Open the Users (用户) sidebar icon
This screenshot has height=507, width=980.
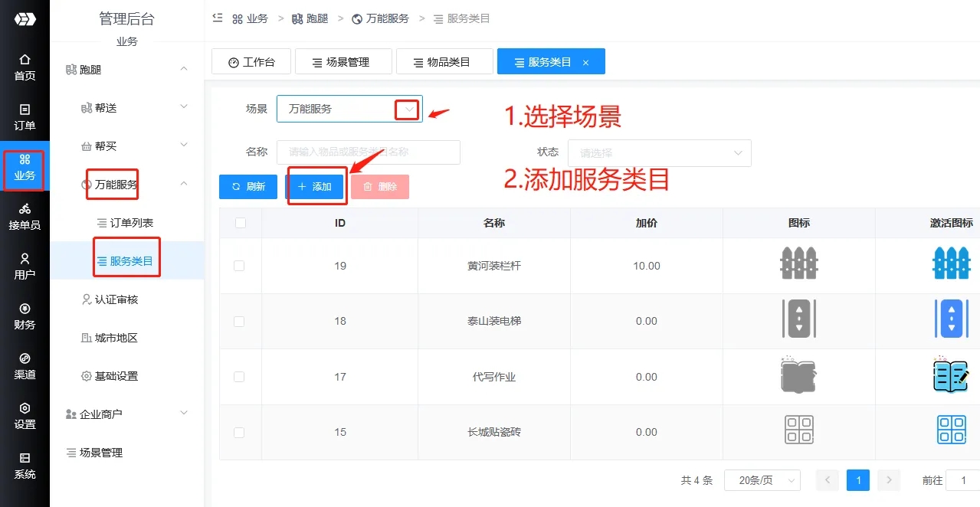click(25, 266)
